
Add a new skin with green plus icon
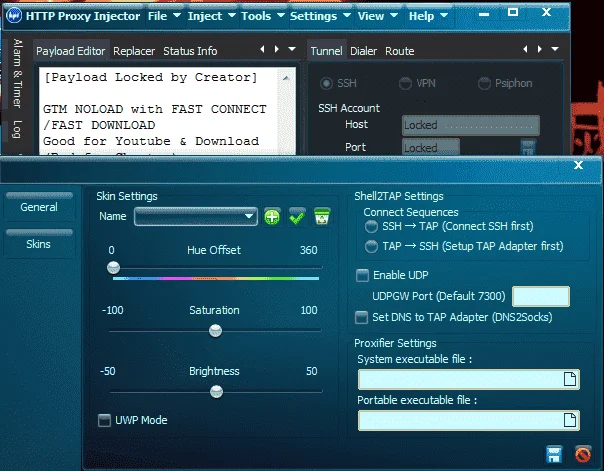(272, 217)
